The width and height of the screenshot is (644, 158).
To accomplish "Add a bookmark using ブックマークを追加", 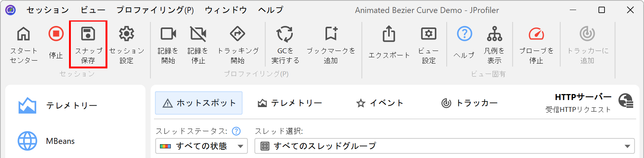I will click(331, 34).
